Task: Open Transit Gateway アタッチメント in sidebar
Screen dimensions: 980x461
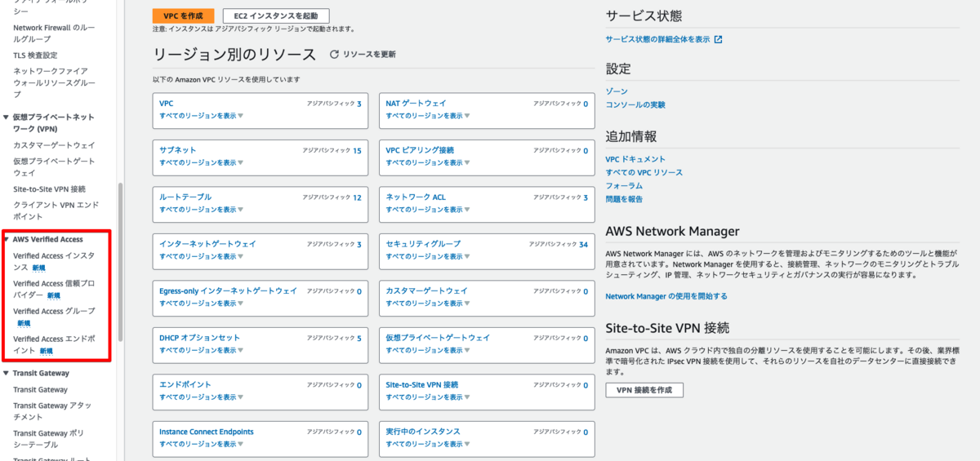Action: pyautogui.click(x=52, y=411)
